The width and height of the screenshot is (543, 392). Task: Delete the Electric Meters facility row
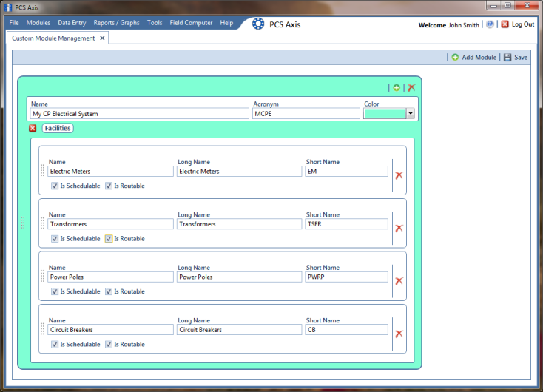point(399,175)
